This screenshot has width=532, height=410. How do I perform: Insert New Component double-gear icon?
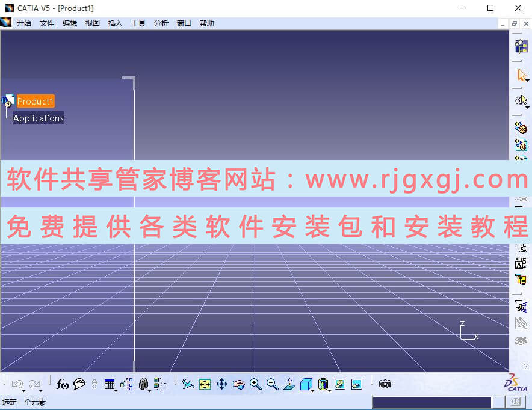pyautogui.click(x=521, y=128)
